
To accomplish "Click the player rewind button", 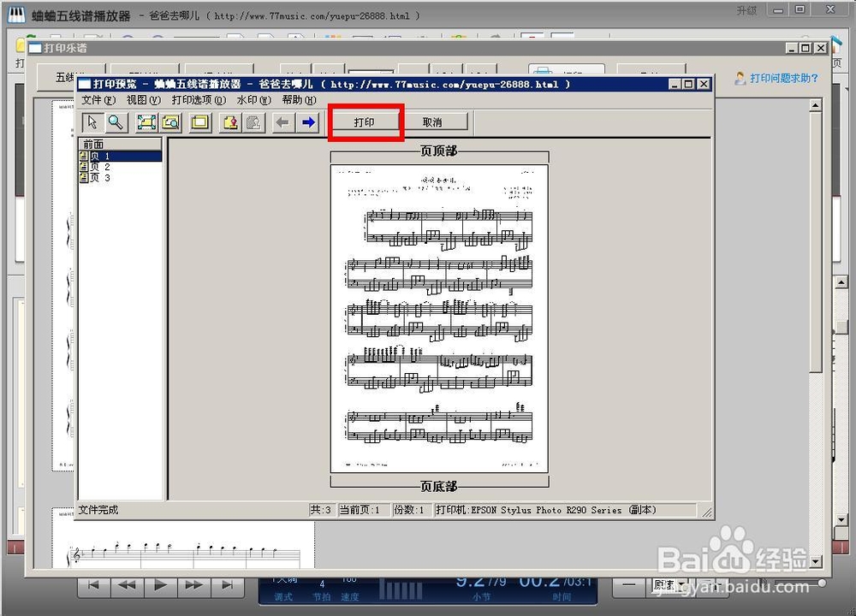I will point(127,585).
